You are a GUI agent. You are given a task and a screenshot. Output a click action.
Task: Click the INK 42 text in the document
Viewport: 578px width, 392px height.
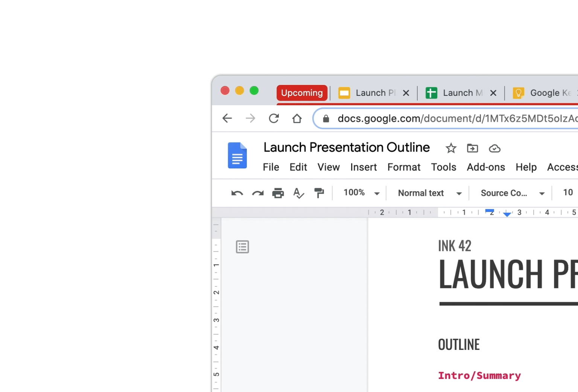(455, 246)
